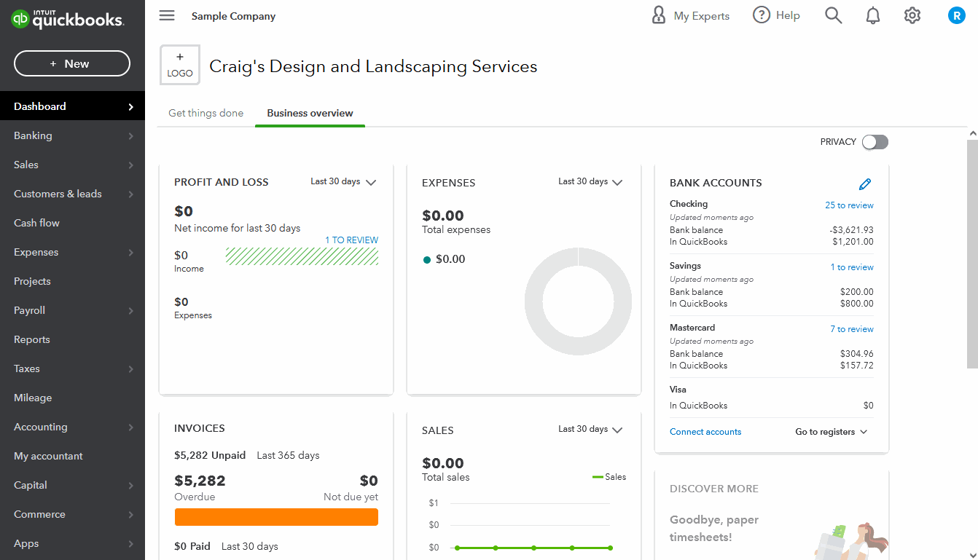This screenshot has width=978, height=560.
Task: Open the search magnifier icon
Action: (833, 15)
